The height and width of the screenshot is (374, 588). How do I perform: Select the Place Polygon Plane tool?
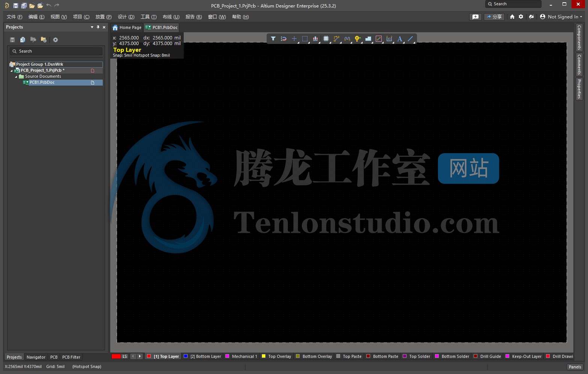pos(368,39)
